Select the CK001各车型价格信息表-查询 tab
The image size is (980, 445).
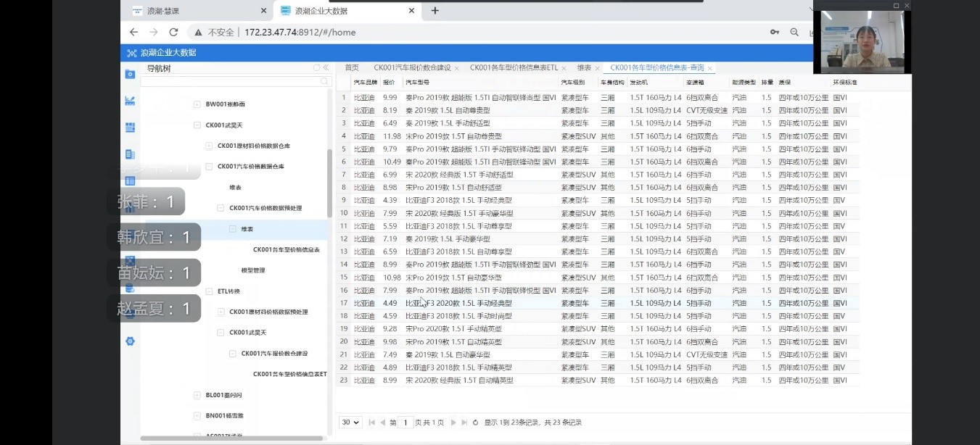click(657, 67)
